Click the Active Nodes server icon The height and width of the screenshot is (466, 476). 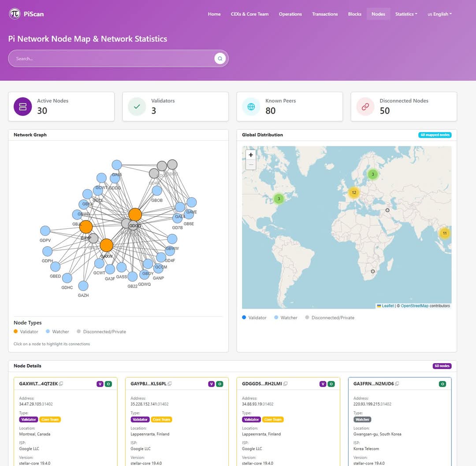[x=23, y=107]
